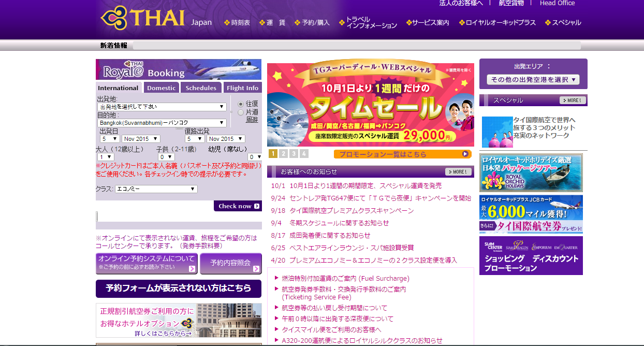644x346 pixels.
Task: Open the Ticketing Service Fee link
Action: tap(344, 293)
